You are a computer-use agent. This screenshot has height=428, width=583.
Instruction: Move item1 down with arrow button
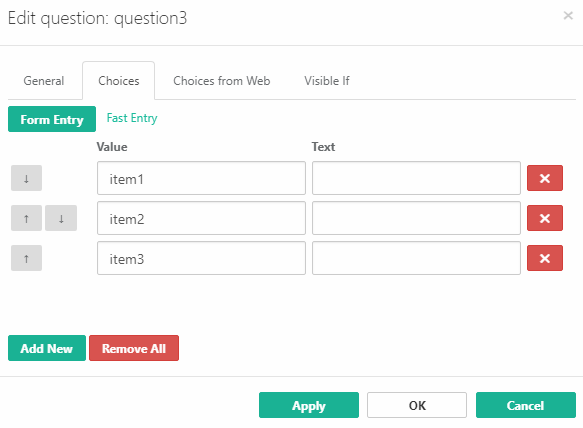click(26, 178)
